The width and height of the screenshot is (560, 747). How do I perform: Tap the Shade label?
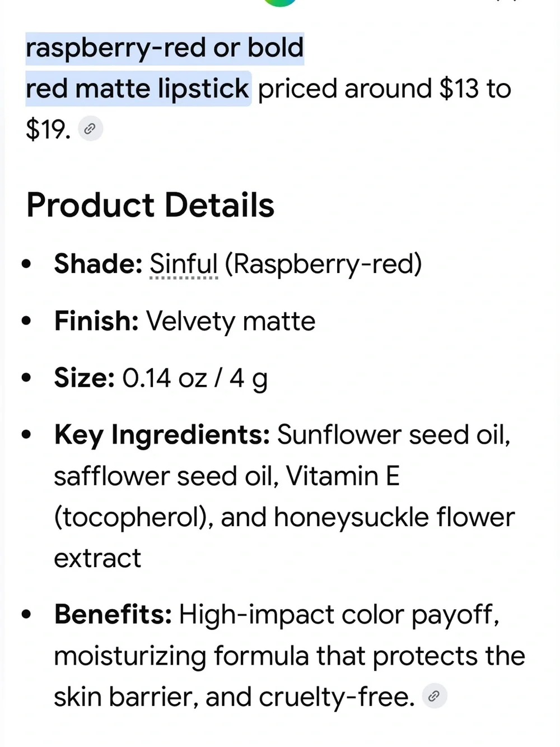pyautogui.click(x=99, y=263)
